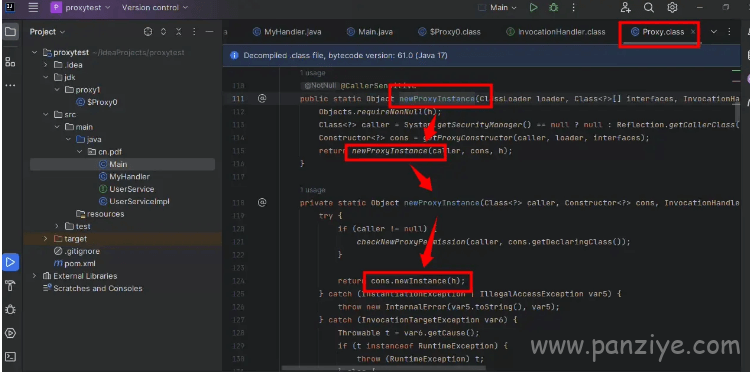
Task: Open more tool windows ellipsis
Action: pyautogui.click(x=10, y=86)
